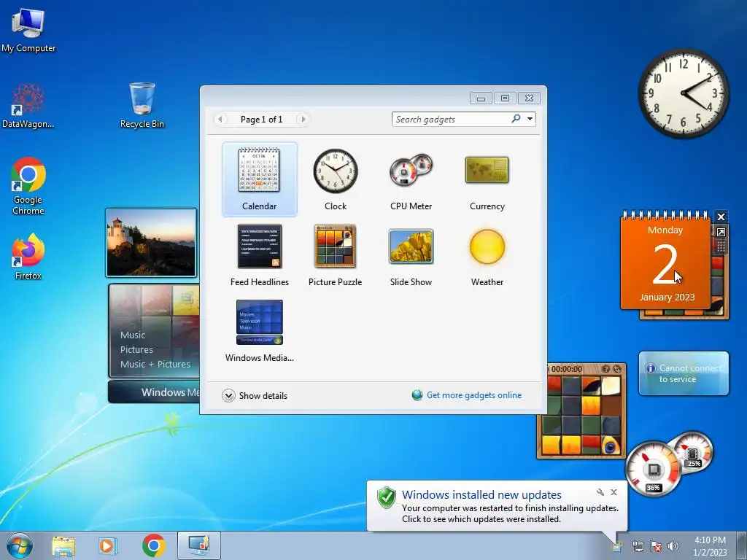Screen dimensions: 747x560
Task: Open My Computer desktop icon
Action: (x=28, y=30)
